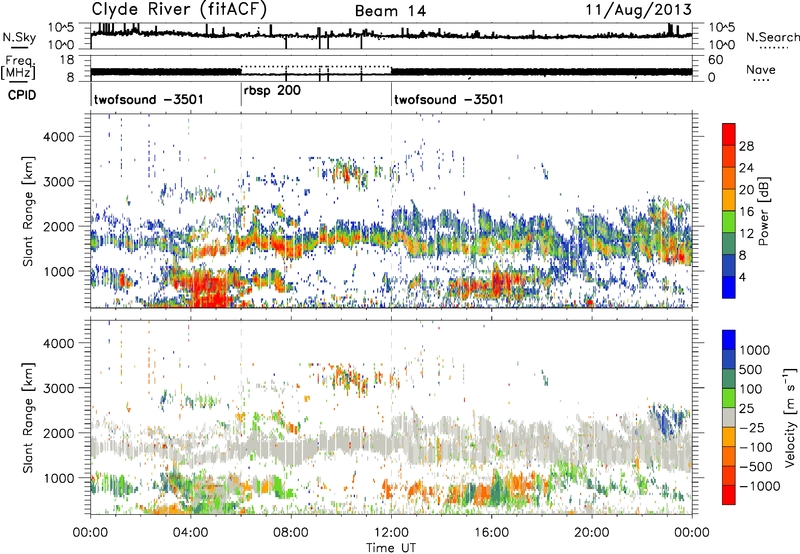The image size is (800, 554).
Task: Pick the yellow-orange segment of the power color bar
Action: click(x=729, y=199)
